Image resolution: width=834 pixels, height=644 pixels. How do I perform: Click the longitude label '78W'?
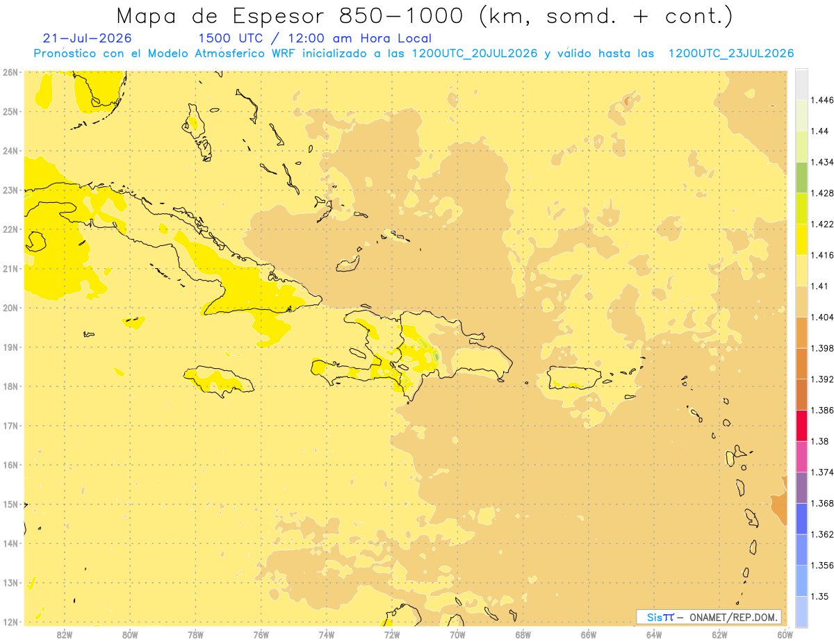click(195, 634)
